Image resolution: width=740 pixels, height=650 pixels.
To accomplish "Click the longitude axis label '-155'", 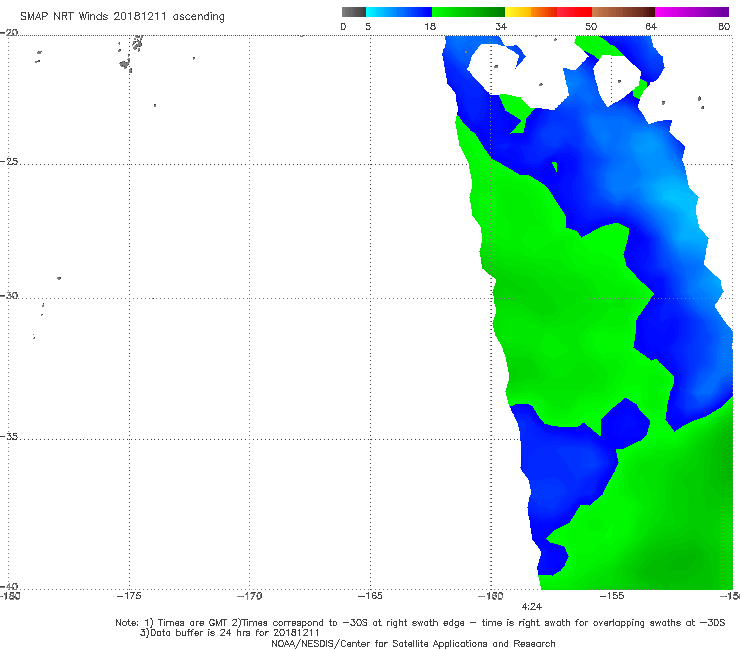I will click(612, 596).
